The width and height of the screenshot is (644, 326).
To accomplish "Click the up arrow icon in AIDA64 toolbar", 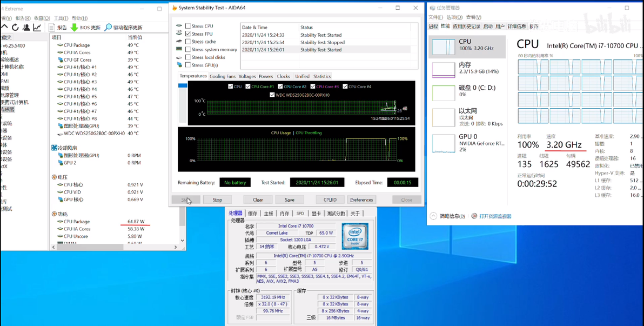I will pyautogui.click(x=4, y=27).
